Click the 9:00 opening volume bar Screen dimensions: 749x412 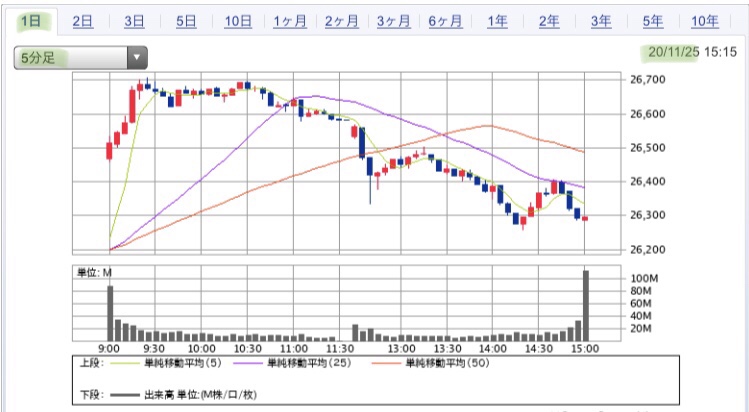tap(110, 313)
